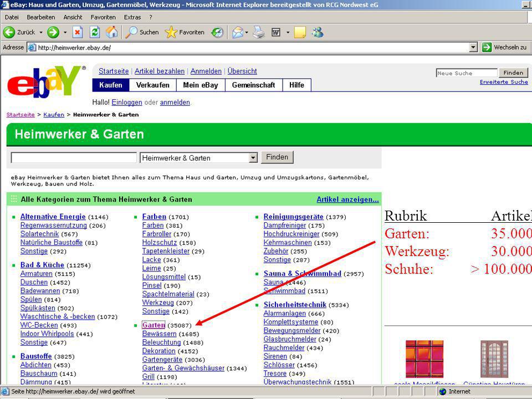This screenshot has height=399, width=532.
Task: Open the Favoriten star toolbar button
Action: (x=185, y=32)
